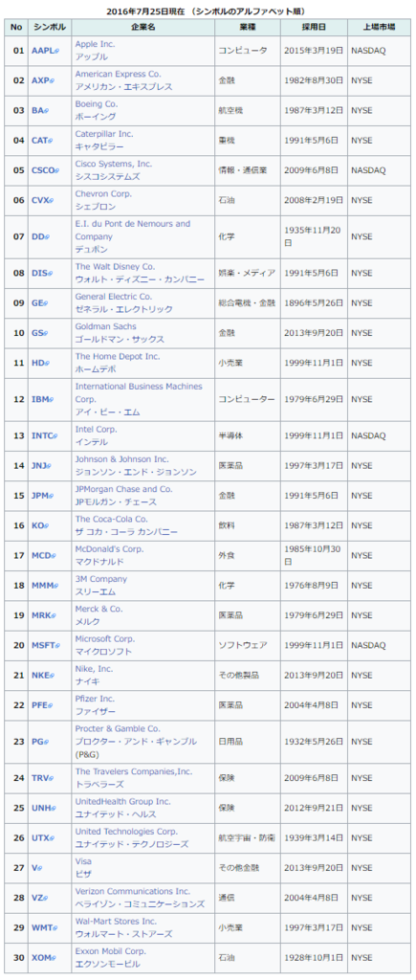Select Pfizer Inc. company name
The width and height of the screenshot is (416, 980).
pyautogui.click(x=95, y=700)
